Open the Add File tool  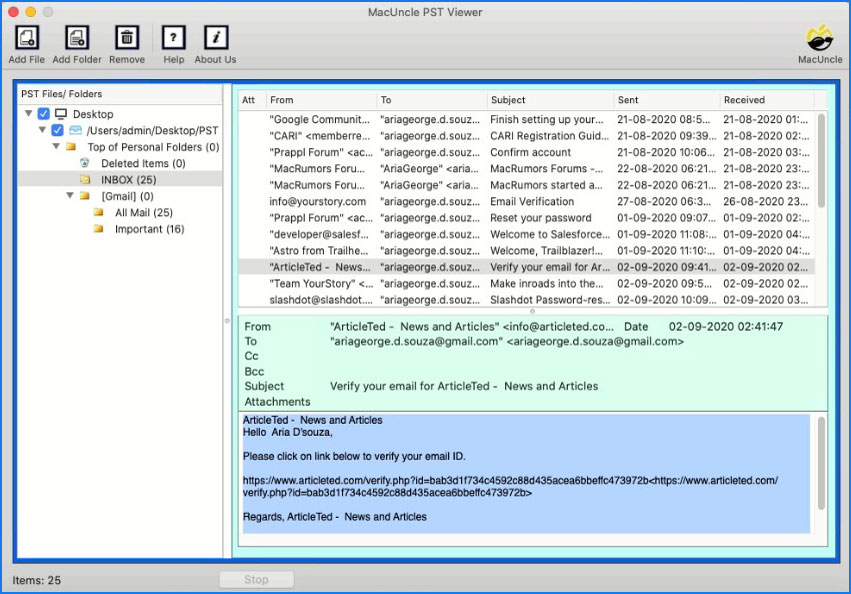pos(25,38)
